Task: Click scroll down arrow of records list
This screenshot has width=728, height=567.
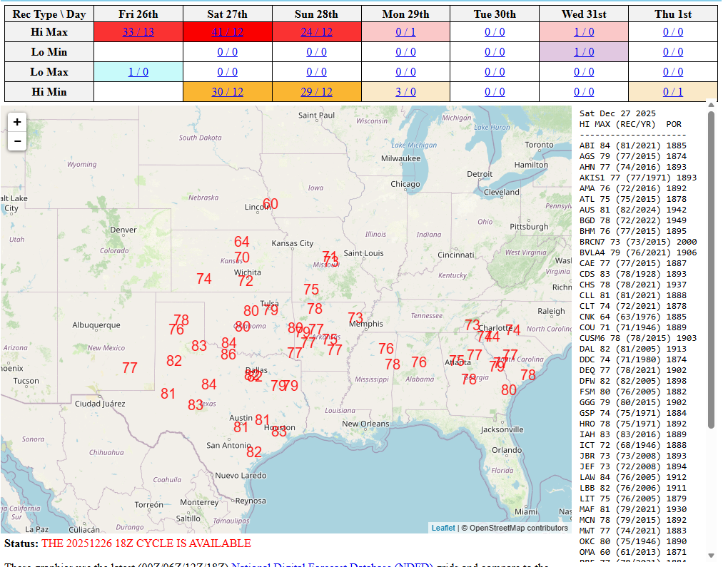Action: click(711, 556)
